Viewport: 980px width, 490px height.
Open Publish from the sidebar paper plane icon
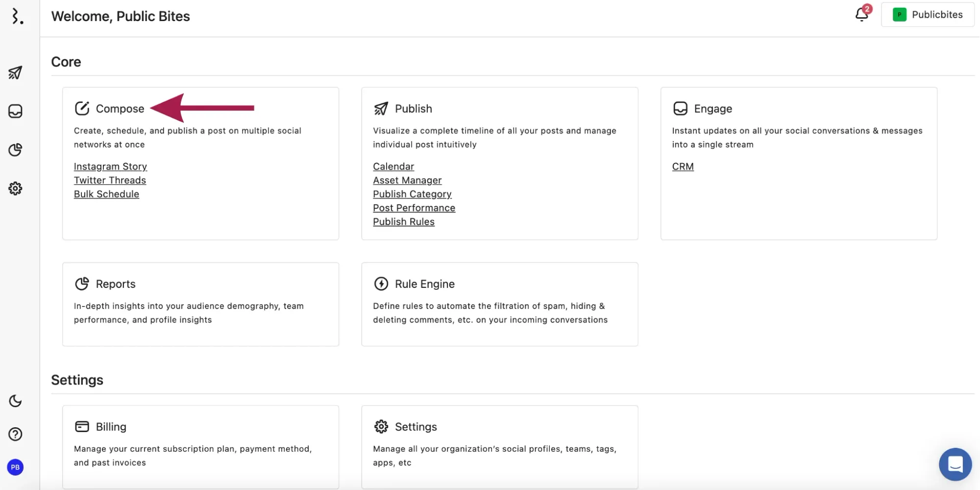[15, 73]
